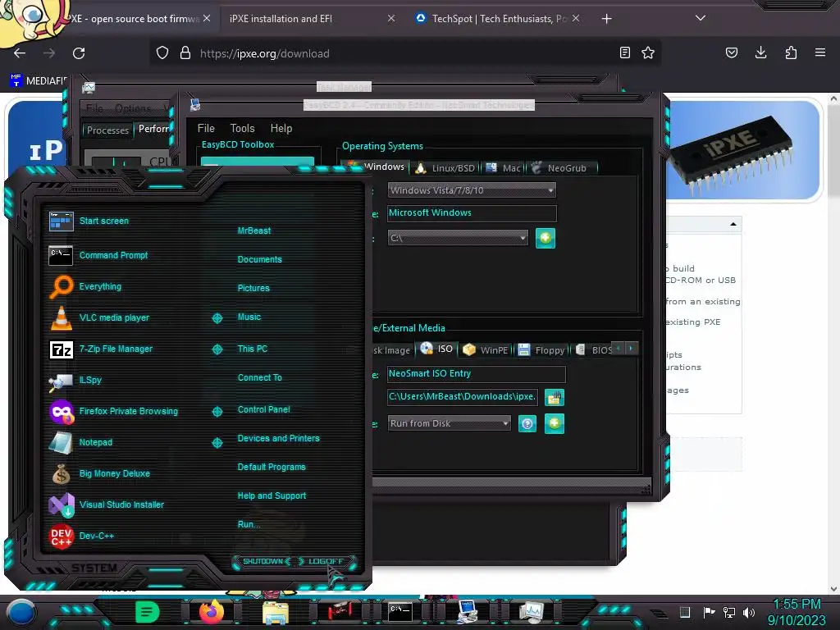Switch to Processes tab in Task Manager
The height and width of the screenshot is (630, 840).
point(107,130)
